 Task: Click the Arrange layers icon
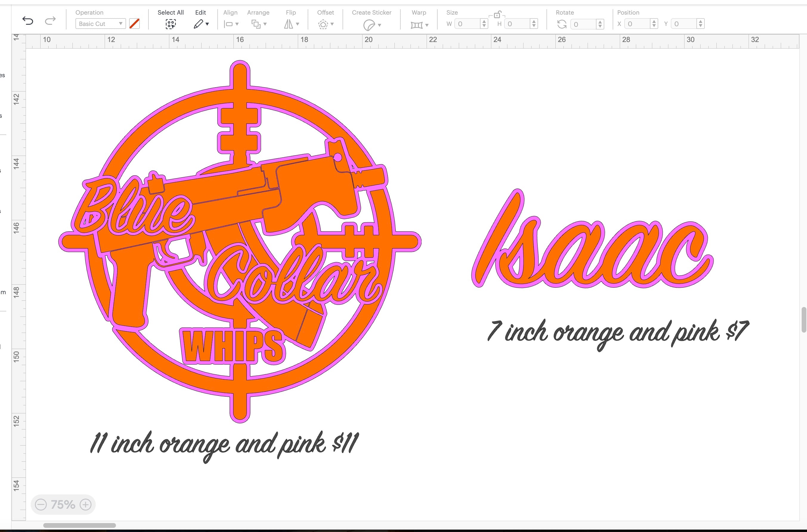pos(256,24)
